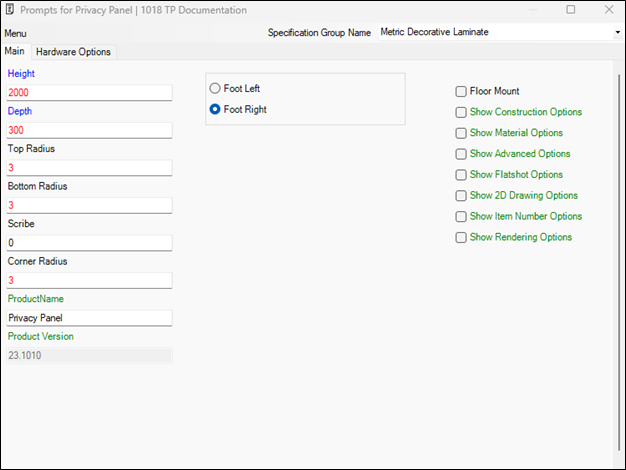
Task: Choose the Foot Right option
Action: (x=215, y=110)
